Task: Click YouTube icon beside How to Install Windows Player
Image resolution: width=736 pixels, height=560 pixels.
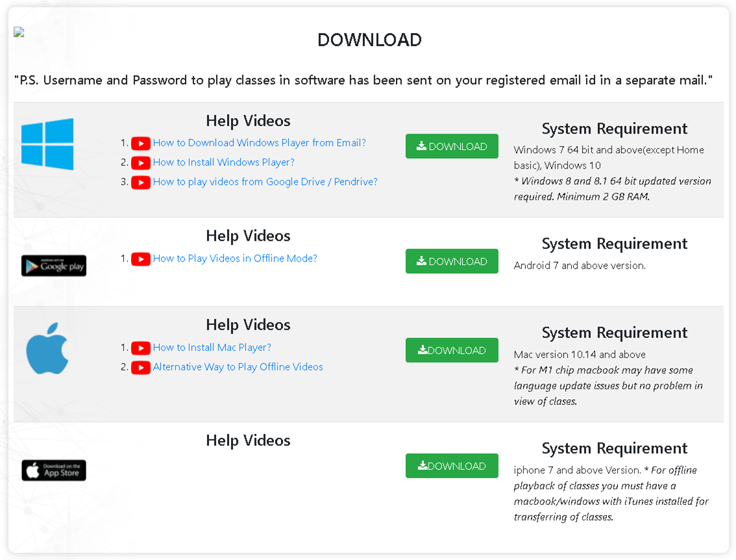Action: tap(141, 163)
